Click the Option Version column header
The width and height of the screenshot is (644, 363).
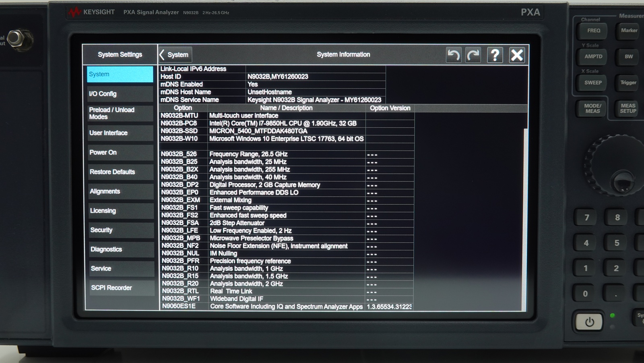click(390, 108)
